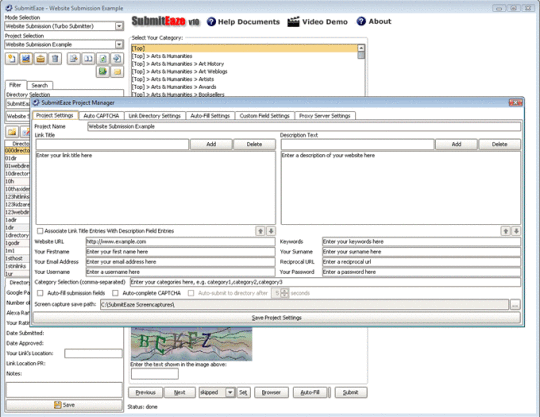The width and height of the screenshot is (540, 417).
Task: Open the Auto CAPTCHA tab
Action: coord(101,116)
